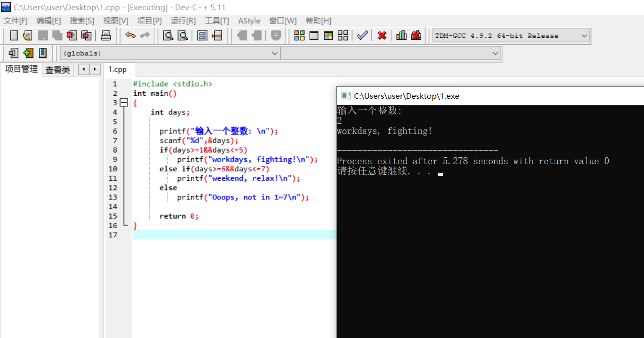Click the int main() code line

point(155,93)
